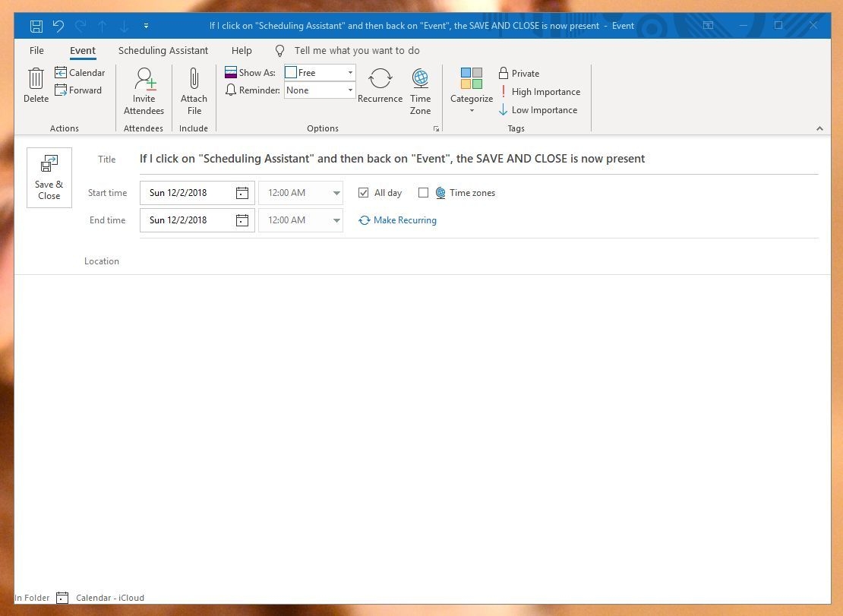Undo the last action
Image resolution: width=843 pixels, height=616 pixels.
click(58, 26)
